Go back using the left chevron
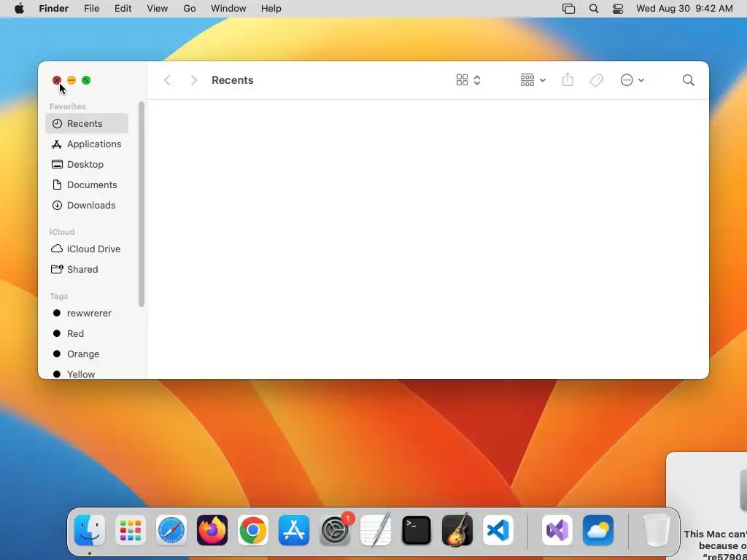This screenshot has height=560, width=747. click(x=167, y=80)
